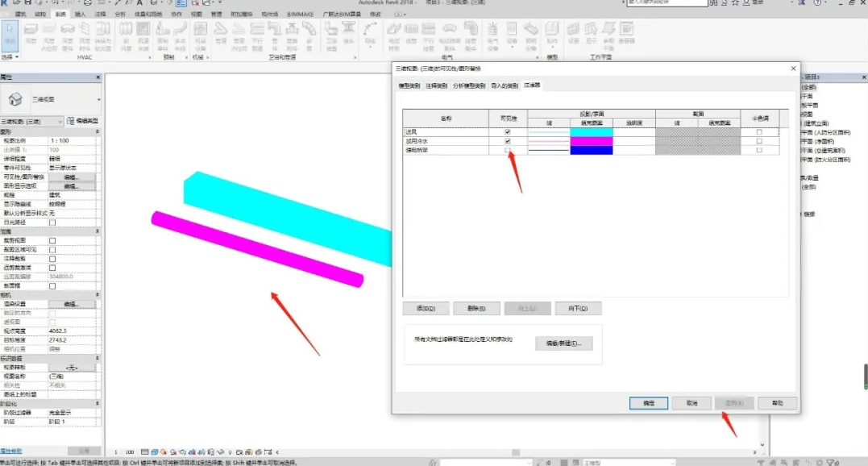Collapse the 图形 section in Properties
The image size is (868, 466).
pos(98,131)
